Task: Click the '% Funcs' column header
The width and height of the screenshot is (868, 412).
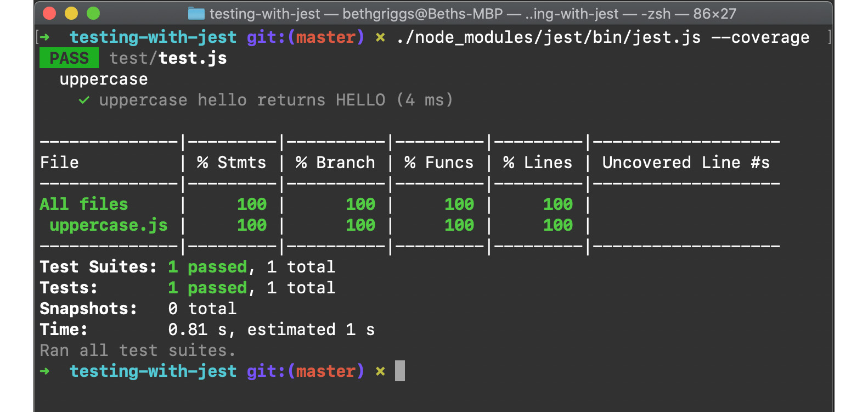Action: (x=439, y=163)
